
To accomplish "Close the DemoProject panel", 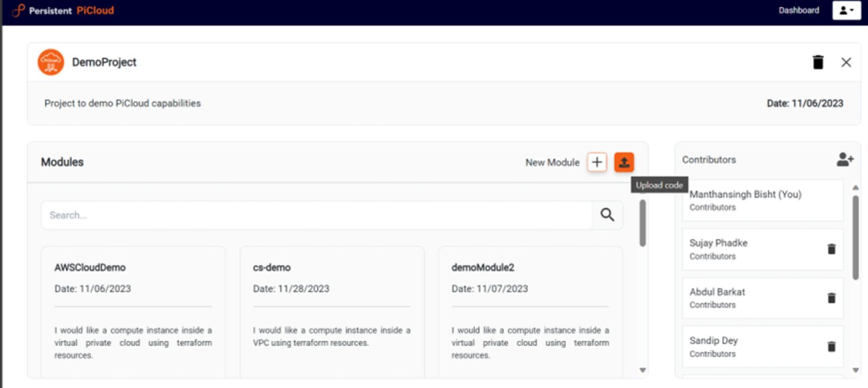I will (x=846, y=62).
